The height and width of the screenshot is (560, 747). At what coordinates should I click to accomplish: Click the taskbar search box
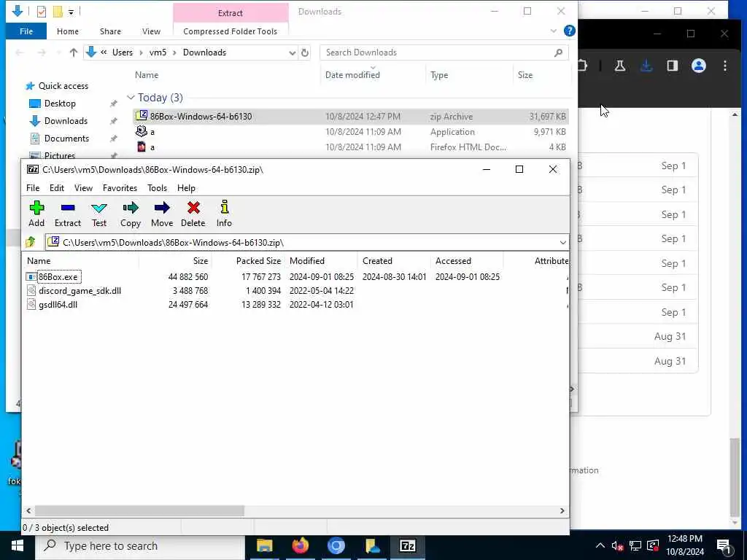click(140, 545)
